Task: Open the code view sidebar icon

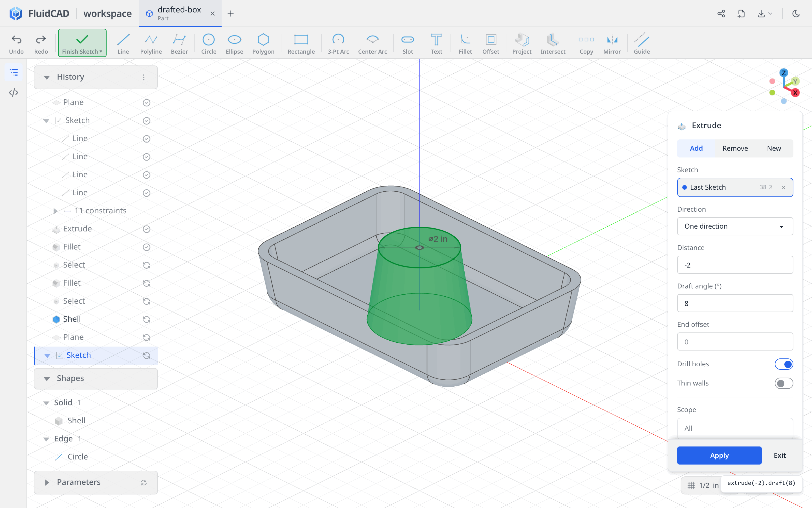Action: tap(14, 92)
